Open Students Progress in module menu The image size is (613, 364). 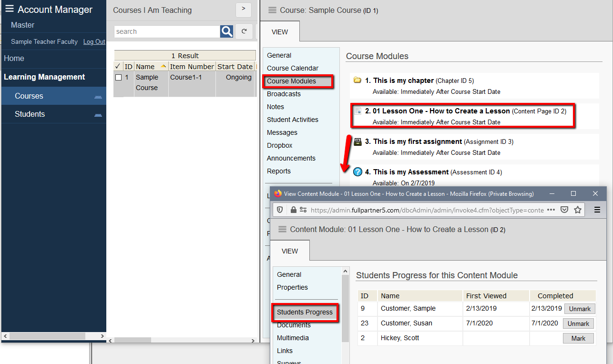click(305, 313)
